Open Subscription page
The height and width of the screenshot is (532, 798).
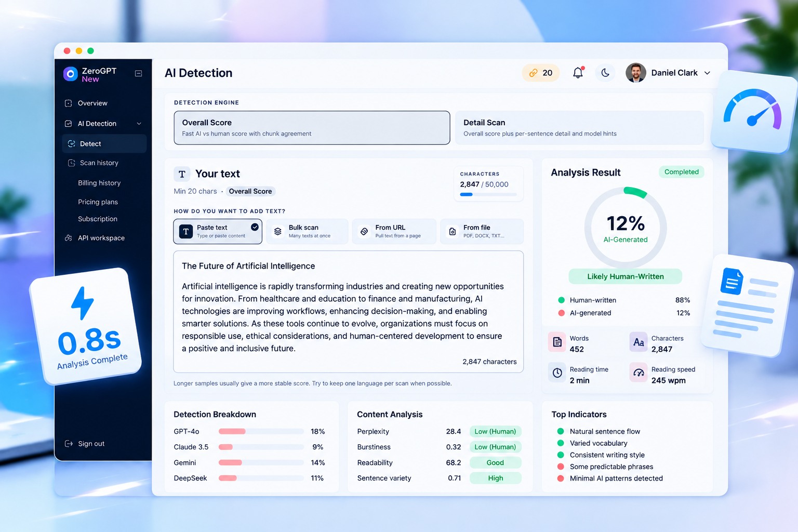(98, 219)
